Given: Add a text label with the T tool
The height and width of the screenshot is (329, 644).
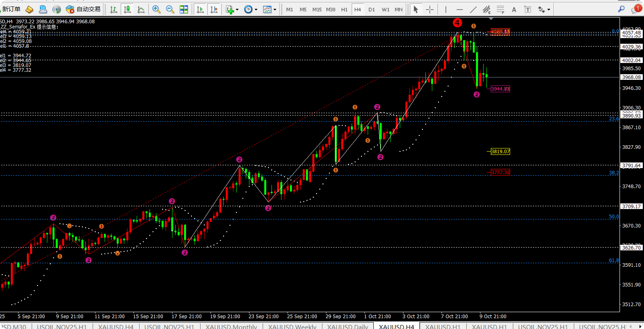Looking at the screenshot, I should (527, 9).
